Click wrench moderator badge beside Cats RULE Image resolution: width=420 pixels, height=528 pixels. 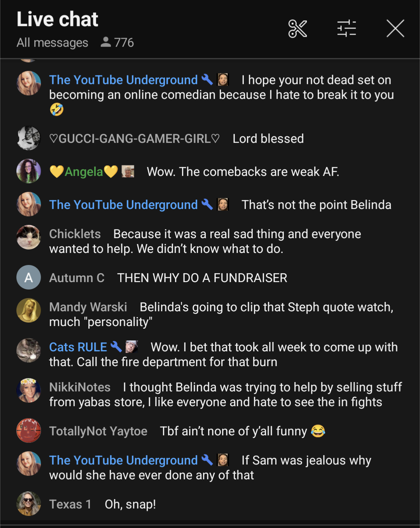pos(116,346)
